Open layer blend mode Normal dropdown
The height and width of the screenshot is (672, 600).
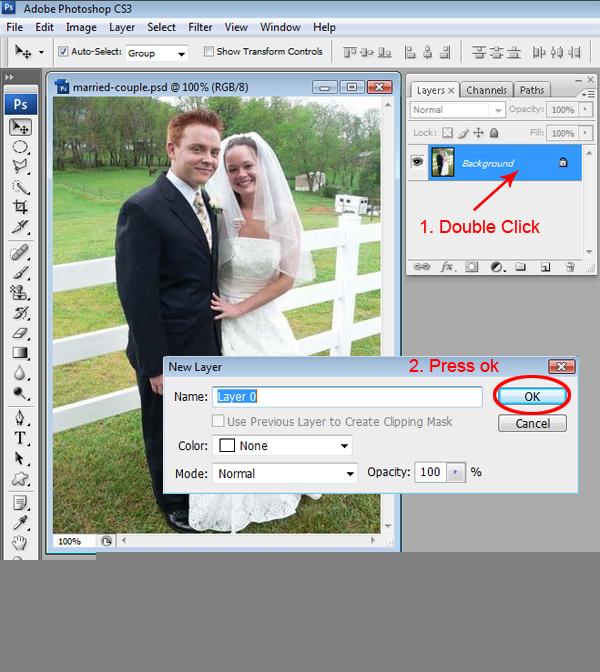[x=458, y=110]
